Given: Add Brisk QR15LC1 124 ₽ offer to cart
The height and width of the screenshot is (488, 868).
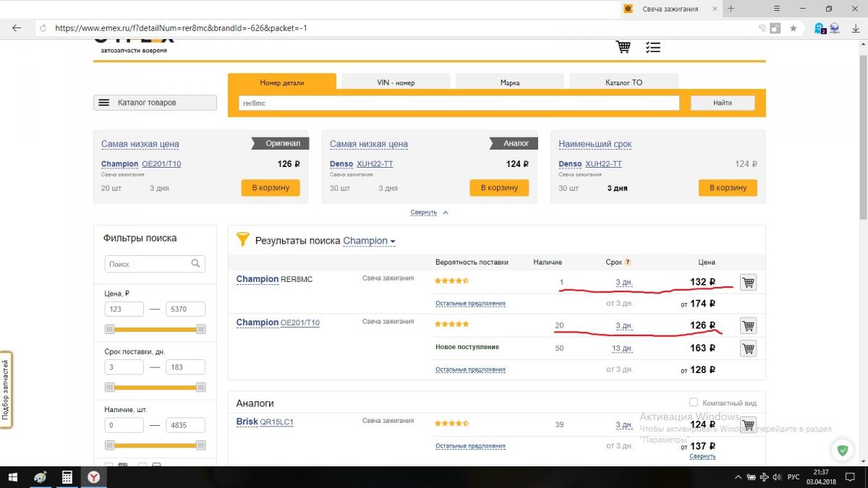Looking at the screenshot, I should pos(748,424).
